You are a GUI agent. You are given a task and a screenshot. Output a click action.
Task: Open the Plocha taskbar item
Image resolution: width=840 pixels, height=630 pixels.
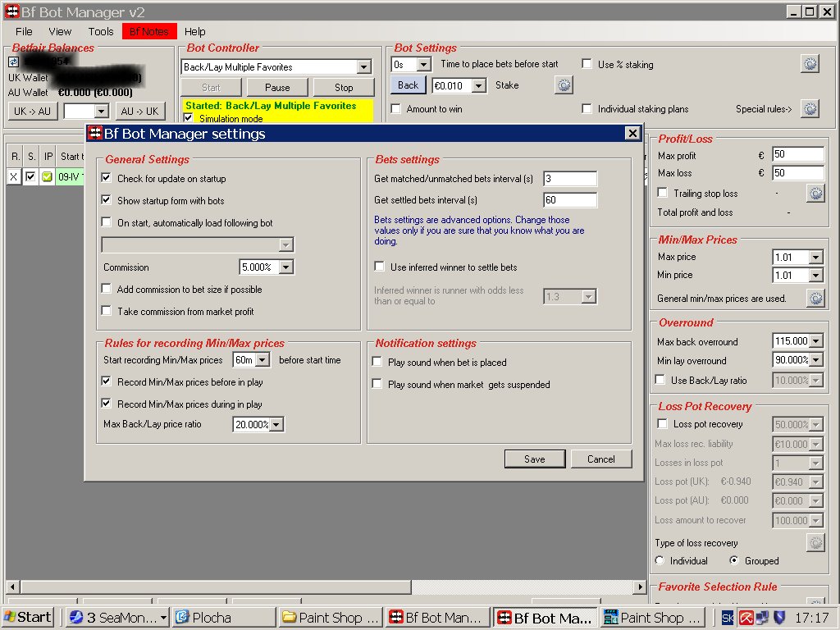click(224, 618)
